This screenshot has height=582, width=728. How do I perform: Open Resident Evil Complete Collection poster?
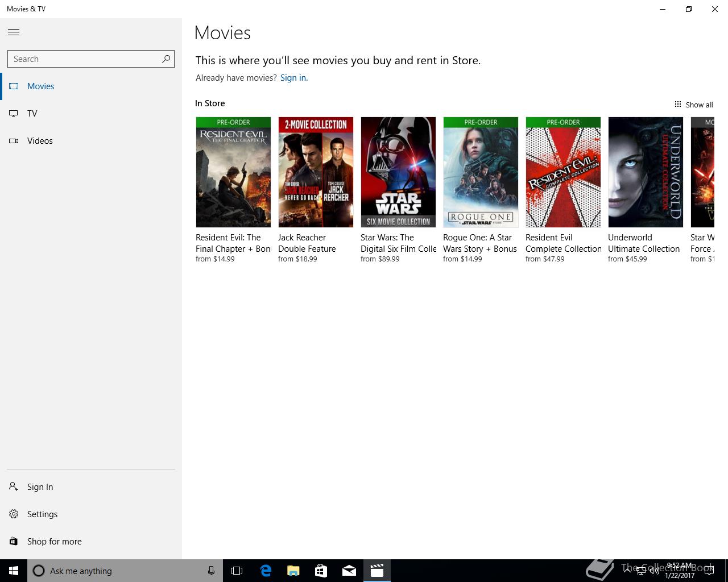point(563,172)
